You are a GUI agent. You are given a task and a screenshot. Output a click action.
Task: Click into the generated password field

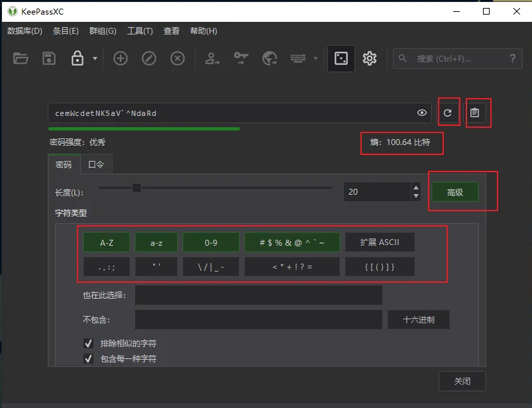[x=240, y=113]
